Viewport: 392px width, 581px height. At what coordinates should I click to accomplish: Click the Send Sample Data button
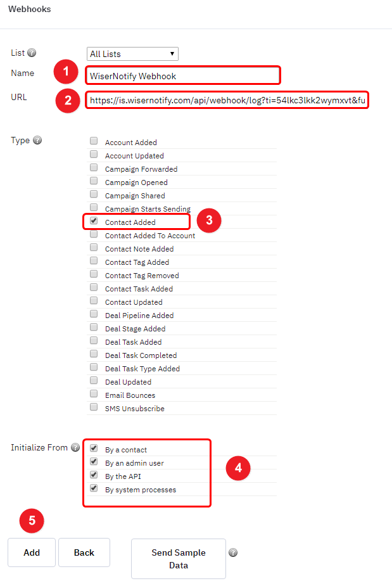[x=179, y=559]
